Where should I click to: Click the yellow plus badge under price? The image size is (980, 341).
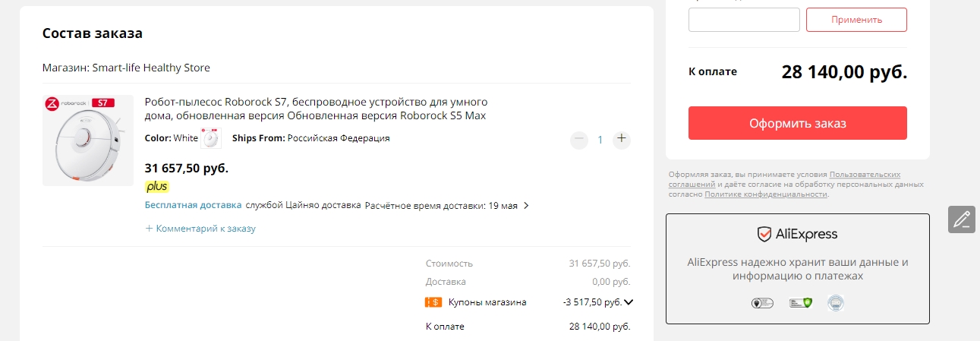point(157,186)
